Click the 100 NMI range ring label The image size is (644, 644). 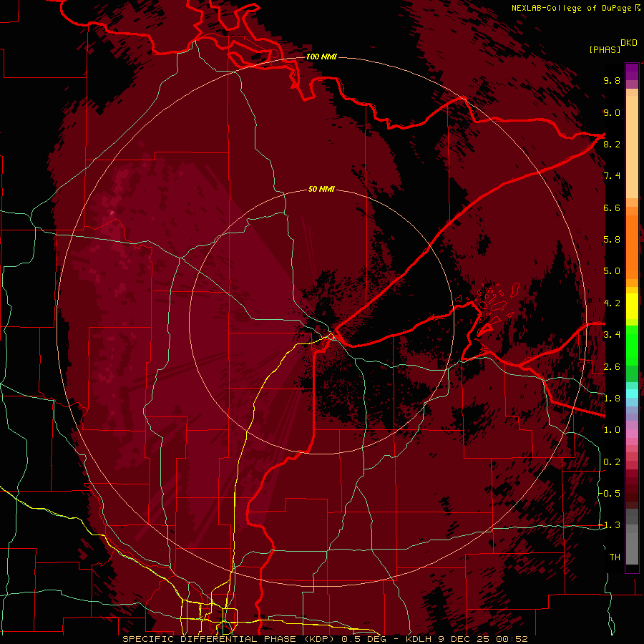click(321, 57)
